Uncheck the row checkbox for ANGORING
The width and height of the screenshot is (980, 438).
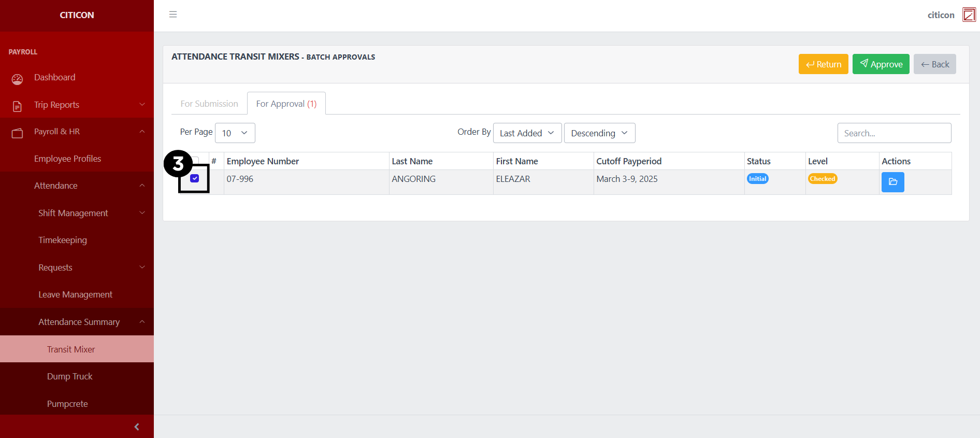(195, 178)
